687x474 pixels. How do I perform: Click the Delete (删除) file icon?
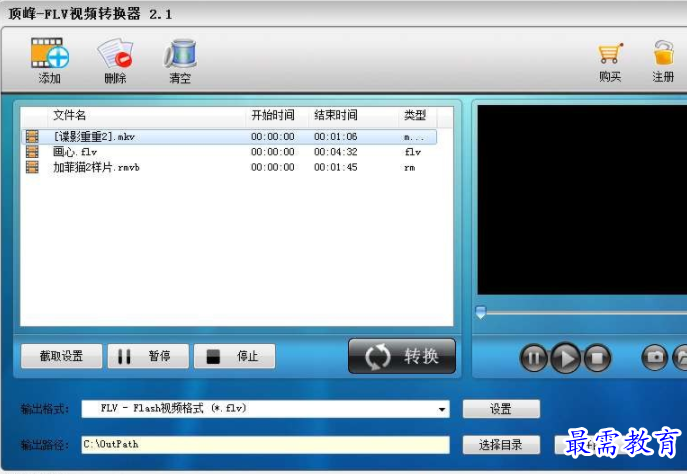click(x=115, y=55)
